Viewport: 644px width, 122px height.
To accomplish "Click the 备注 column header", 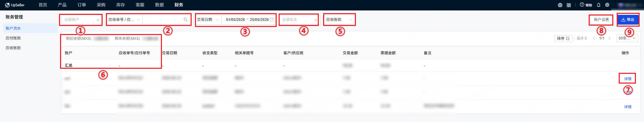I will [427, 53].
